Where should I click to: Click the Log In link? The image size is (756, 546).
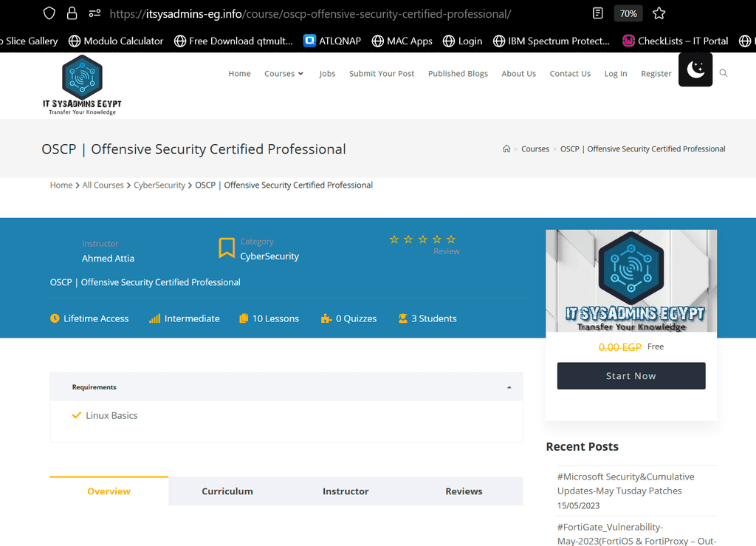616,73
